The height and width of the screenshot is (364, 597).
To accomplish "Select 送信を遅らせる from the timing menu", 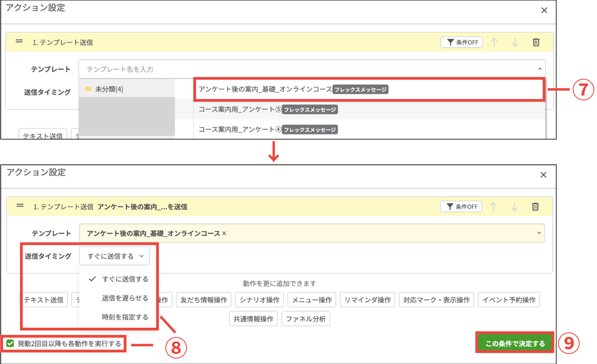I will (125, 298).
